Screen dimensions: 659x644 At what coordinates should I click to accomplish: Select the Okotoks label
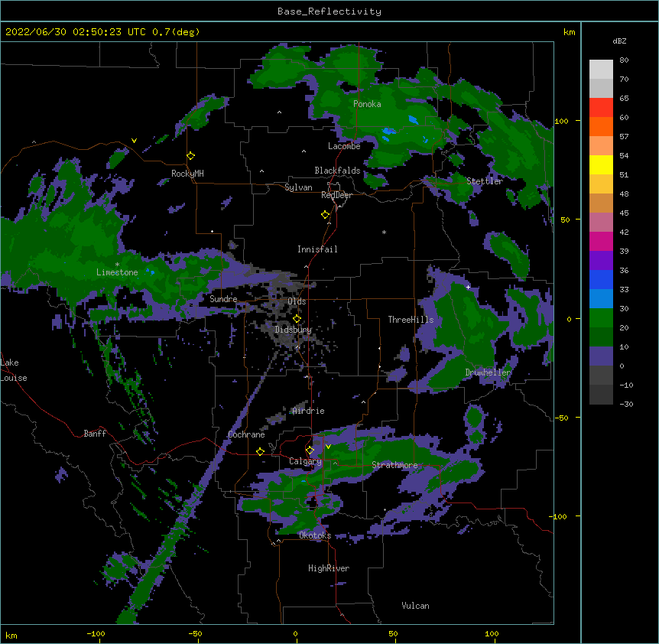pos(315,535)
